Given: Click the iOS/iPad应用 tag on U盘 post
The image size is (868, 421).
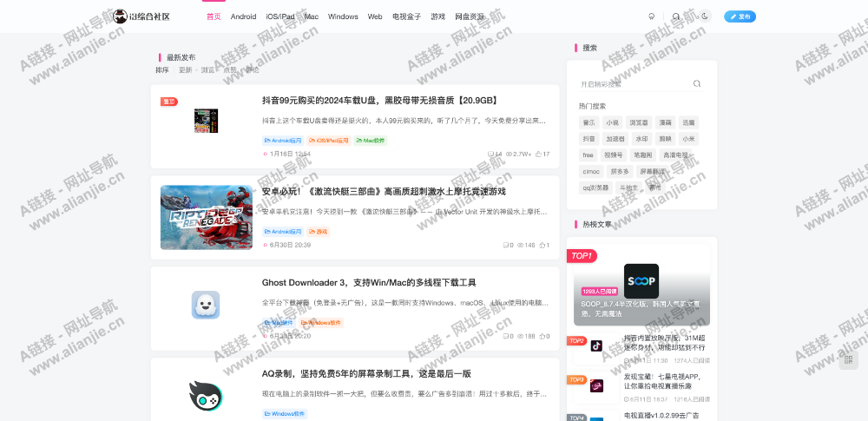Looking at the screenshot, I should pos(329,141).
